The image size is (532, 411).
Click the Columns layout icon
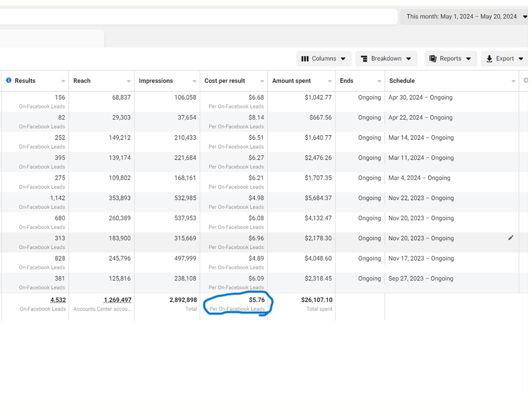[x=305, y=59]
